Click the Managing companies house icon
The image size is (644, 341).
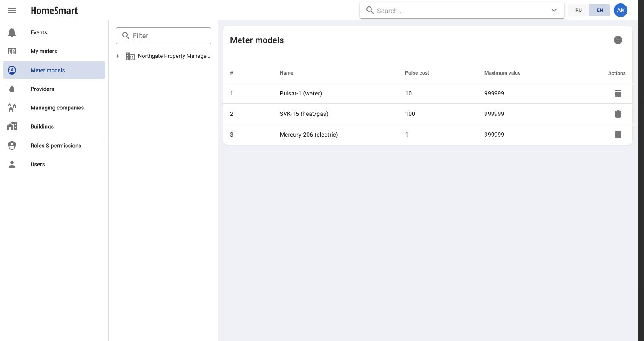click(12, 108)
